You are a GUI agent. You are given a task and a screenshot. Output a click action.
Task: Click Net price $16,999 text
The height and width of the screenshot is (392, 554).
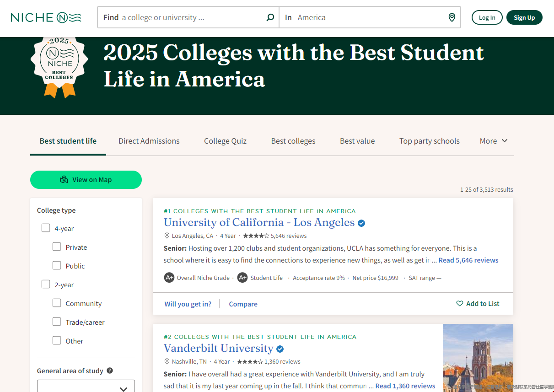pyautogui.click(x=376, y=278)
